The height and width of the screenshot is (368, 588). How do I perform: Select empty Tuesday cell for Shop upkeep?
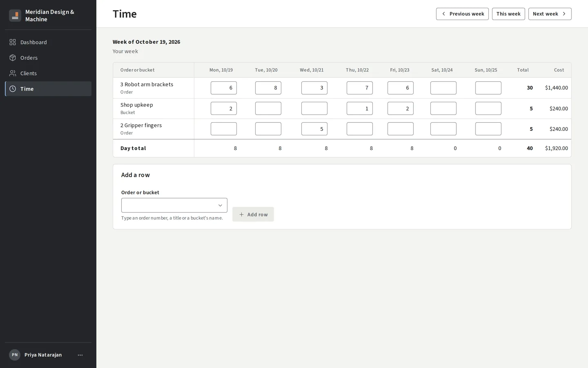coord(268,108)
